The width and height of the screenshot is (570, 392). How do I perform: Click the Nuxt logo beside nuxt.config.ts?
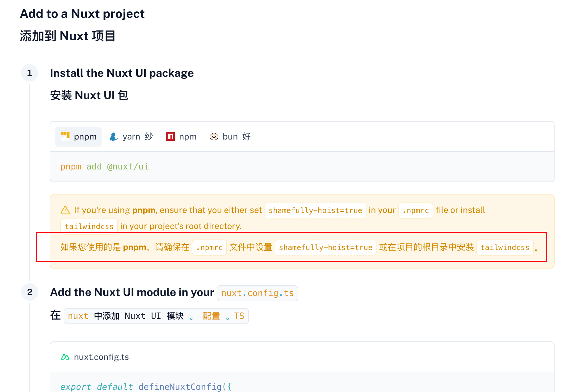click(65, 357)
